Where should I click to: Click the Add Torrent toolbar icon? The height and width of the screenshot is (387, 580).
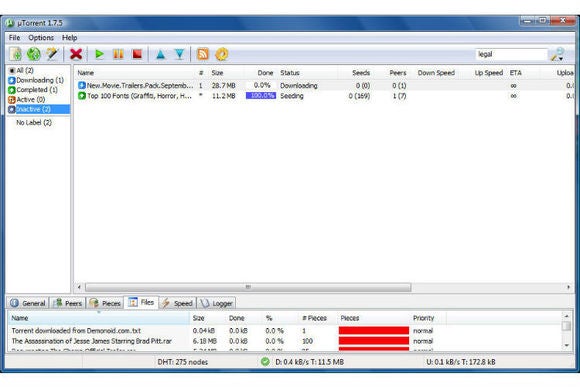point(16,54)
